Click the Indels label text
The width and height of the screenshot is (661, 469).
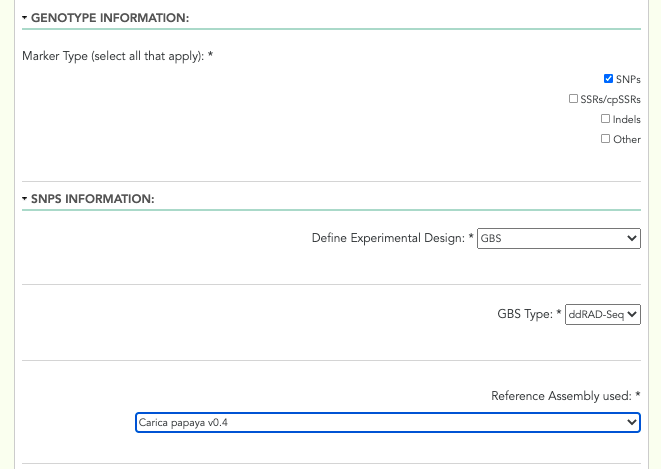tap(626, 119)
